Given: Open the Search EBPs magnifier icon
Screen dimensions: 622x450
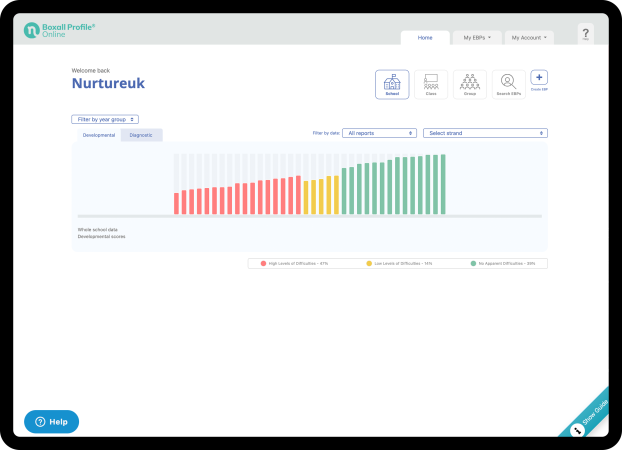Looking at the screenshot, I should [508, 84].
